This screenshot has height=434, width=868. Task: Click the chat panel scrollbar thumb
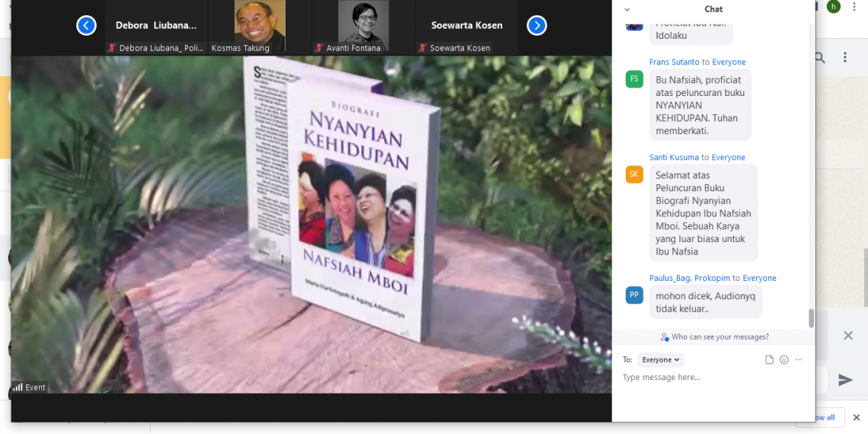[x=812, y=318]
